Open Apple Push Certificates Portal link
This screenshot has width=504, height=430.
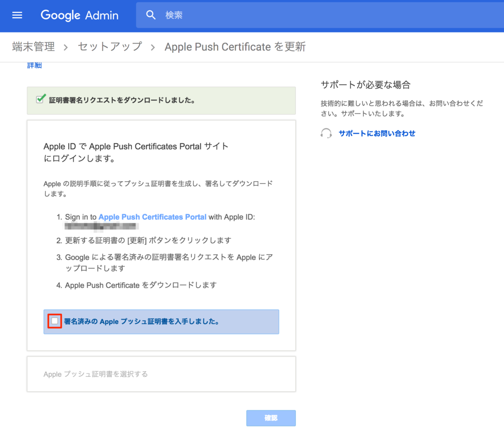click(x=153, y=217)
